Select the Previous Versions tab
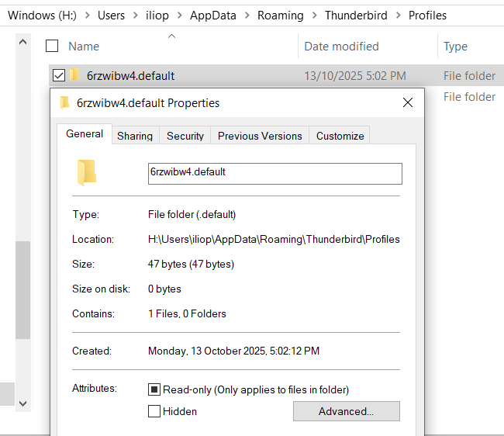The height and width of the screenshot is (436, 504). (x=260, y=136)
